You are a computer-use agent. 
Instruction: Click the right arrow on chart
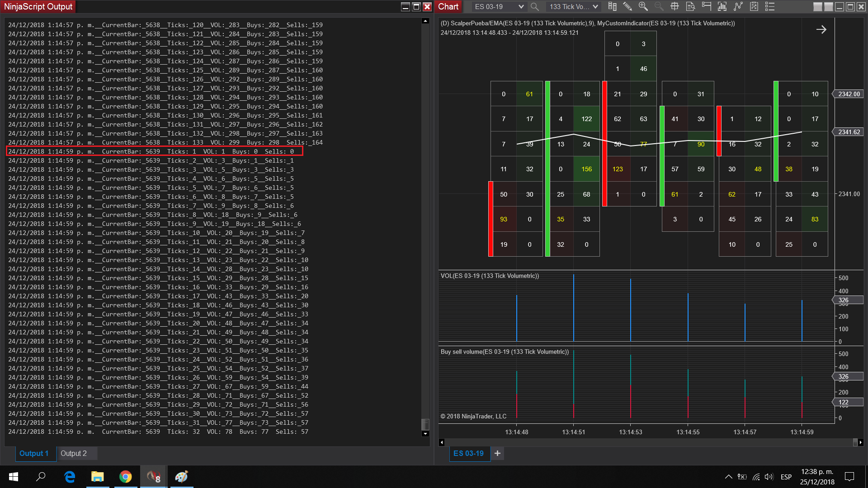pos(821,30)
